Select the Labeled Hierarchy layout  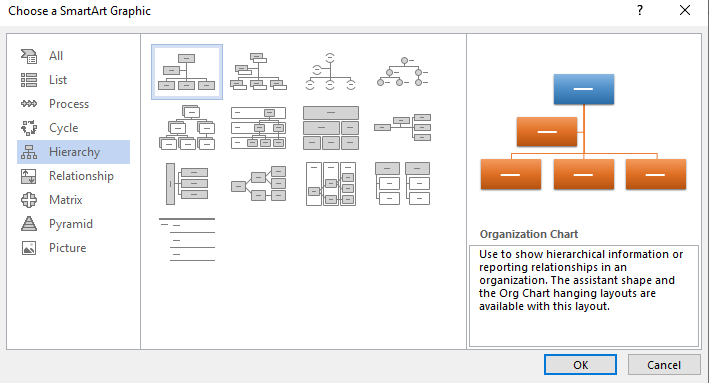[x=259, y=128]
